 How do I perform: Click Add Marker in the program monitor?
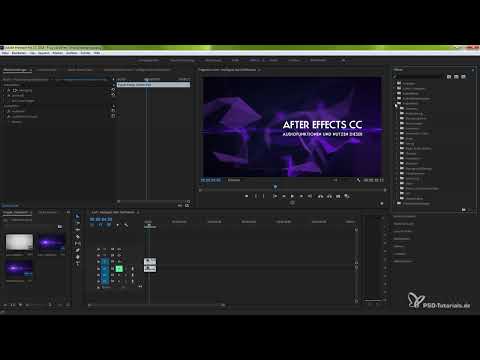pos(247,196)
